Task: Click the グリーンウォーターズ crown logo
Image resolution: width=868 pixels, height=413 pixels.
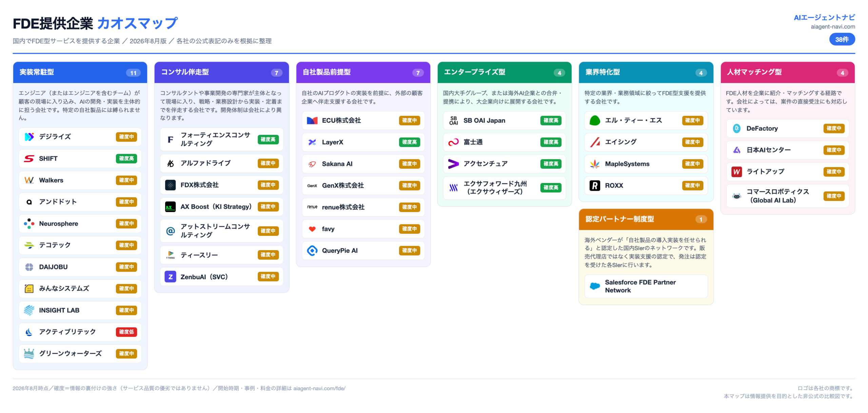Action: tap(29, 354)
